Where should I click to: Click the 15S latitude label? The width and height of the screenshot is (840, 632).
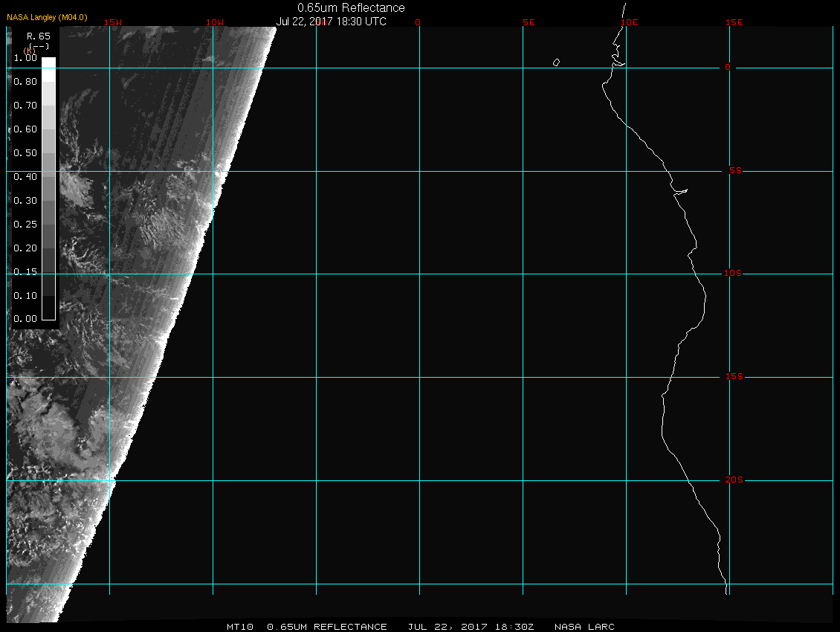click(733, 377)
